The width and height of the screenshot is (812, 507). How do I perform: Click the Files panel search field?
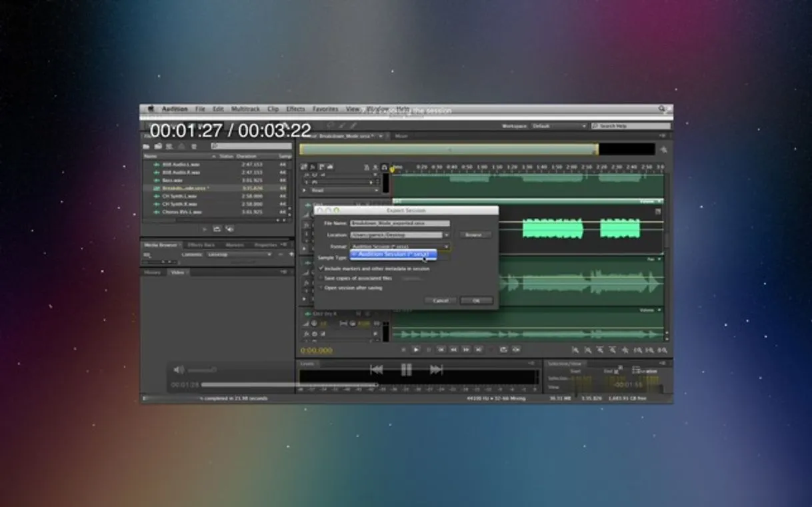point(251,146)
